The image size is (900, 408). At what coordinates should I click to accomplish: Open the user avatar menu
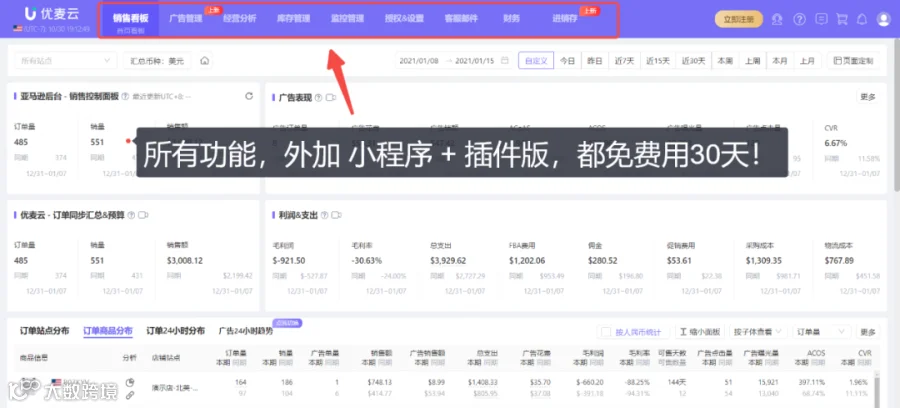click(883, 19)
